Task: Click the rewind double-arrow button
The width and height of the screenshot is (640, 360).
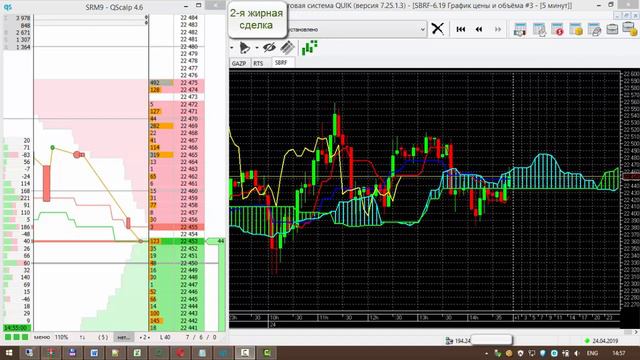Action: pos(479,29)
